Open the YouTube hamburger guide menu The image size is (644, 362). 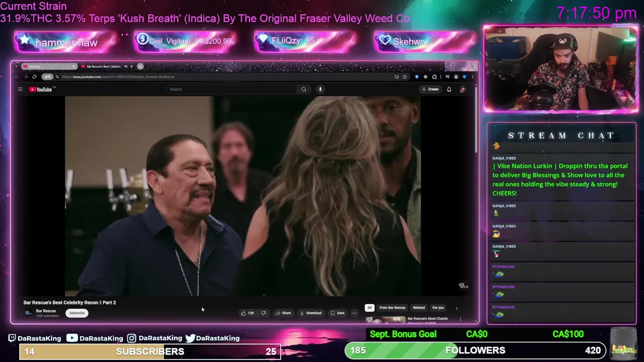point(20,89)
